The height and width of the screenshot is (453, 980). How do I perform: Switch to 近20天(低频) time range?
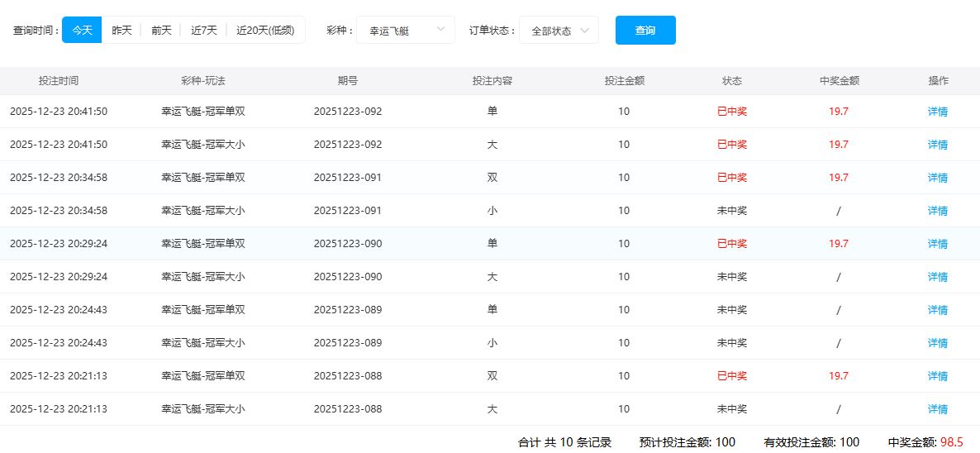click(x=264, y=30)
